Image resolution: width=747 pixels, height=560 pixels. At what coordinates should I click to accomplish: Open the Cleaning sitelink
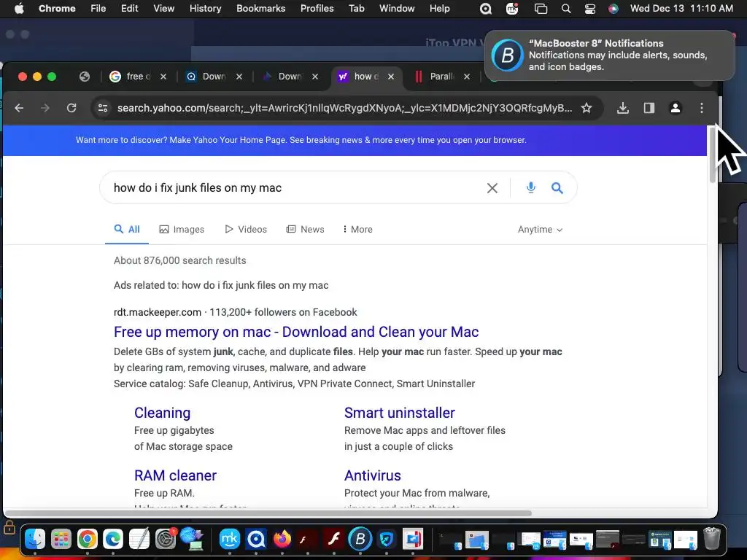pos(162,413)
